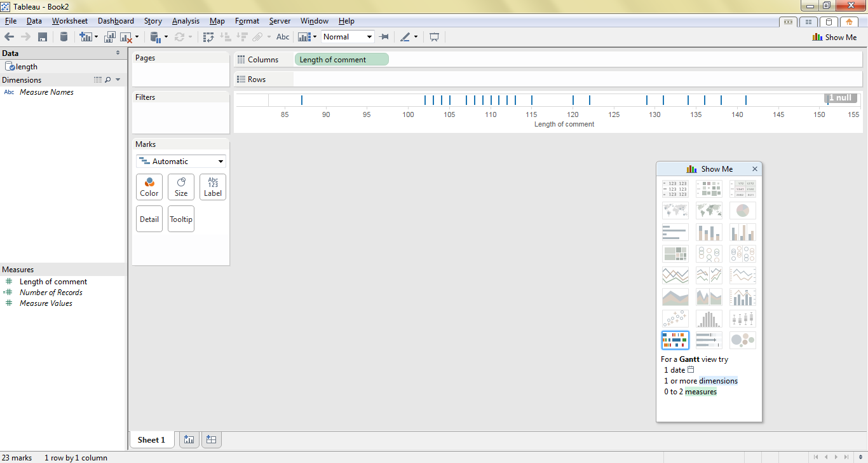The width and height of the screenshot is (868, 463).
Task: Open the Map menu
Action: 217,21
